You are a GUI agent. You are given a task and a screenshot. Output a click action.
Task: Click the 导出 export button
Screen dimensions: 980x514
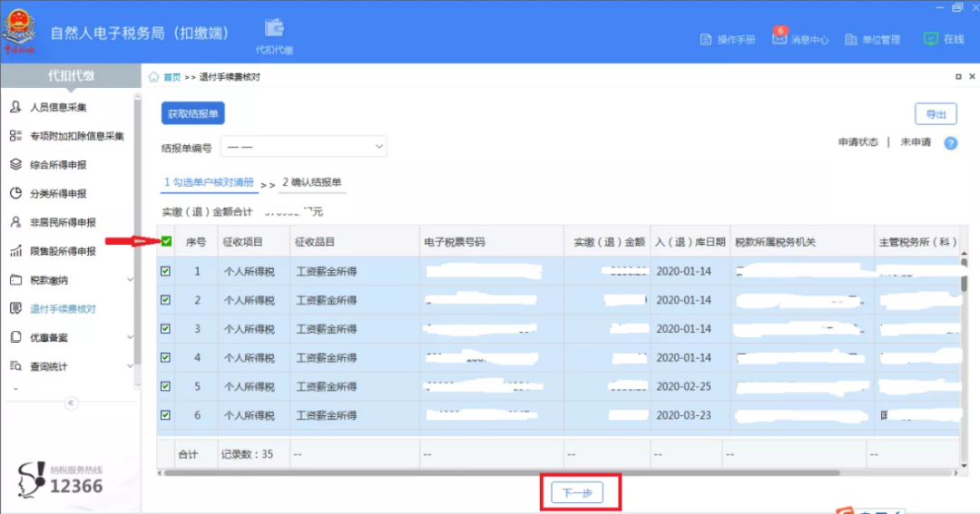[x=936, y=114]
